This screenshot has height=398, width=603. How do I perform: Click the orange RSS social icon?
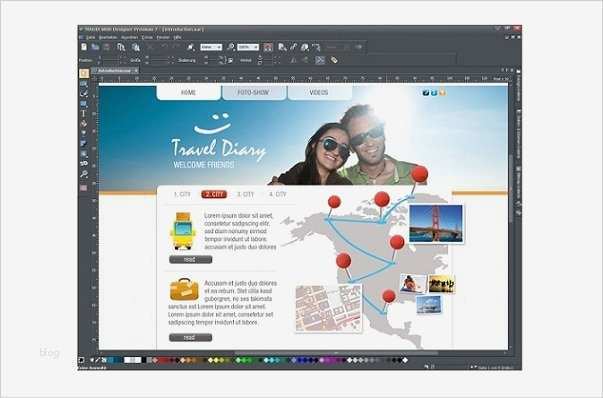tap(443, 93)
